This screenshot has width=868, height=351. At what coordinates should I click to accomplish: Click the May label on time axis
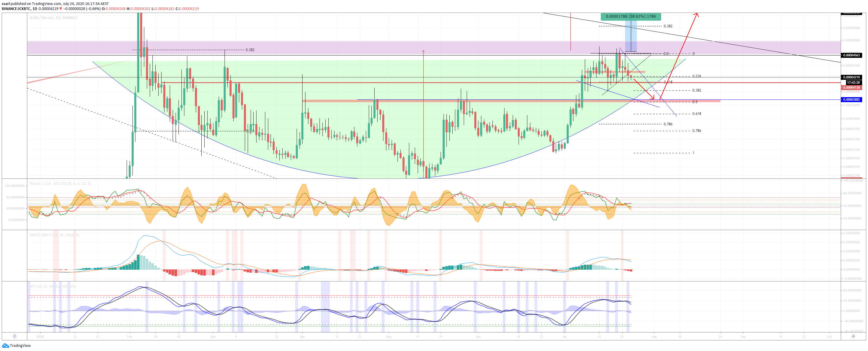tap(389, 337)
